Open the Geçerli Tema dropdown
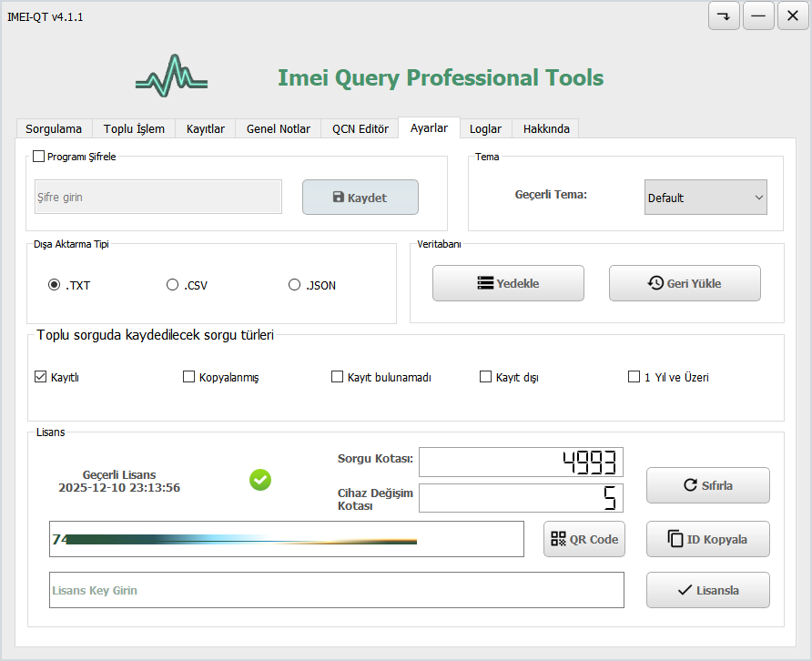812x661 pixels. tap(705, 198)
